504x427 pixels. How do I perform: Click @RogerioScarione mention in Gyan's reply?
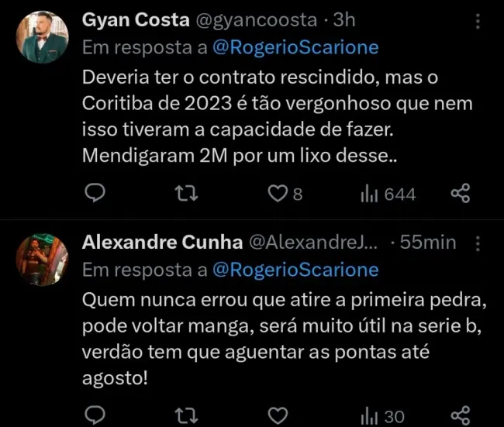(x=295, y=46)
